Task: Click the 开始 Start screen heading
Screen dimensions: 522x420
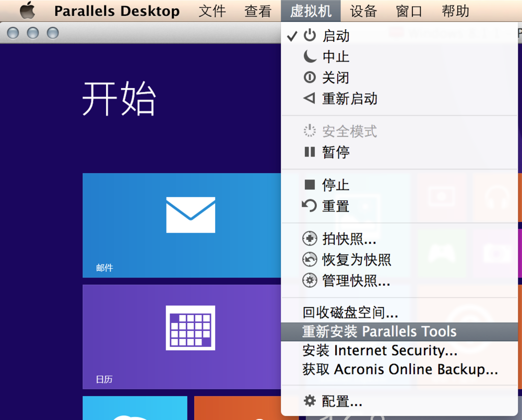Action: click(119, 99)
